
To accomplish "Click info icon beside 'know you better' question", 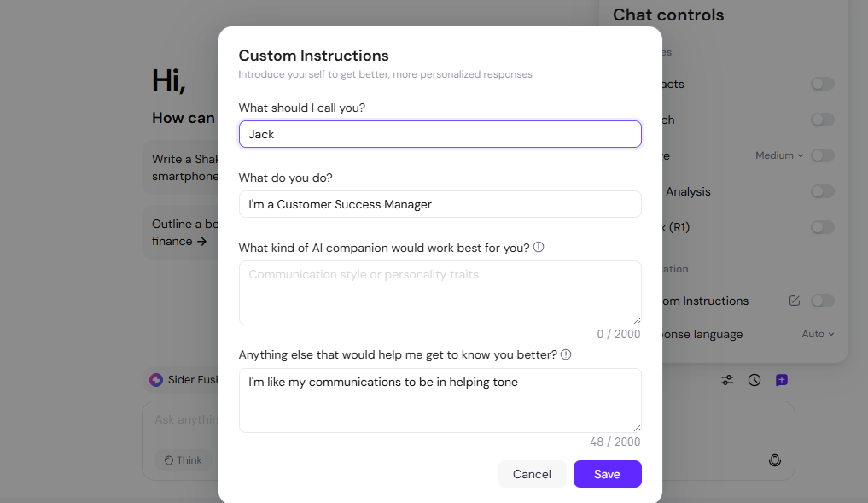I will (566, 354).
